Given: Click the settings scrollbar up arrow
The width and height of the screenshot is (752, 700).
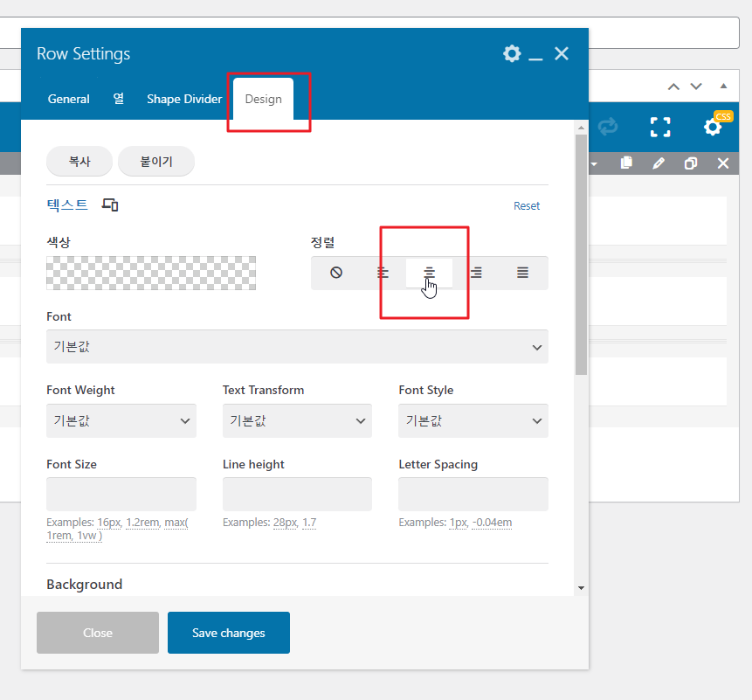Looking at the screenshot, I should [x=582, y=128].
